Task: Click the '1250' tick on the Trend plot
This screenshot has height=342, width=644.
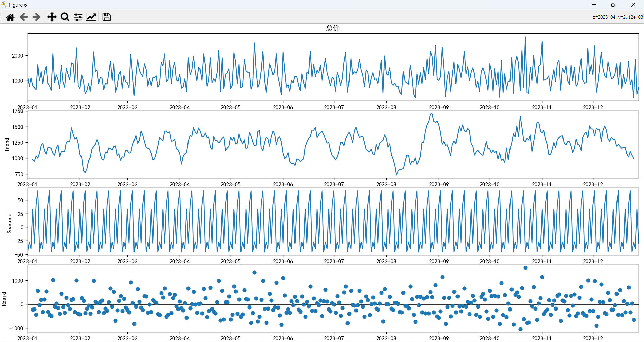Action: (17, 143)
